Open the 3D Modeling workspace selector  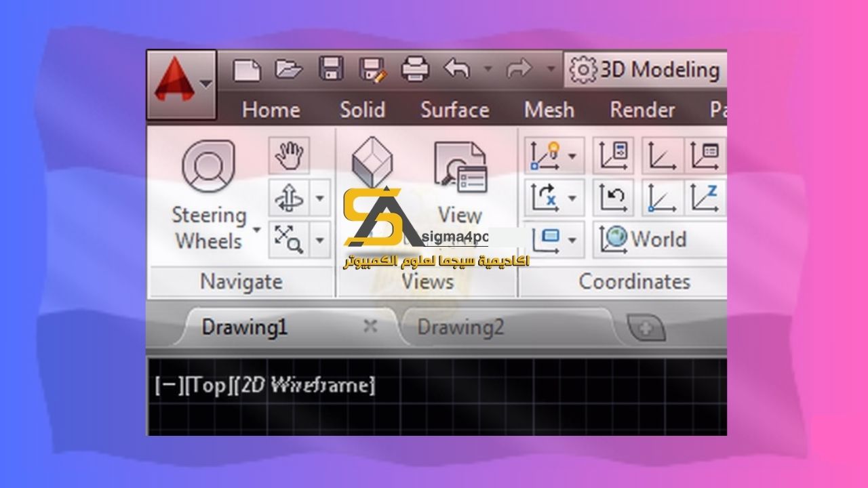(x=645, y=70)
